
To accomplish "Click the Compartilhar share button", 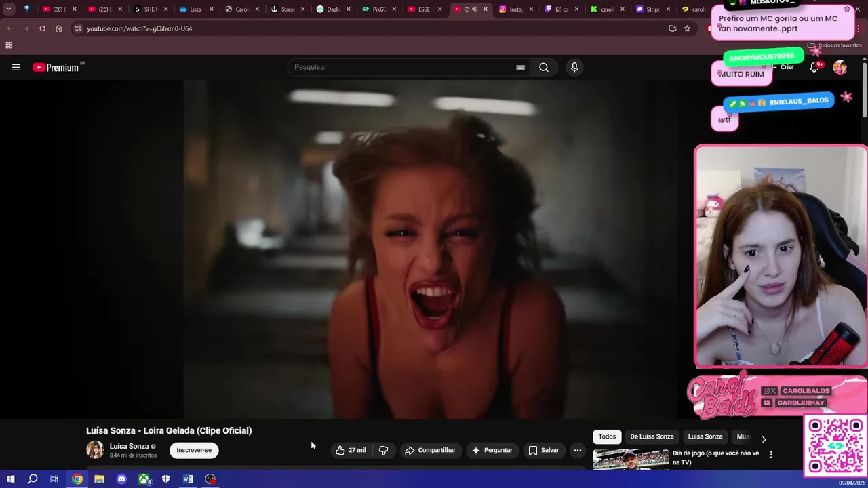I will [430, 450].
